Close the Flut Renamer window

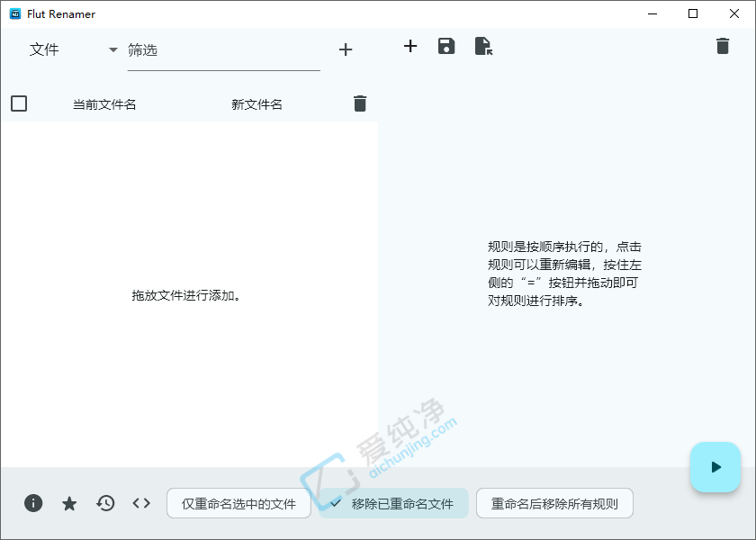733,14
